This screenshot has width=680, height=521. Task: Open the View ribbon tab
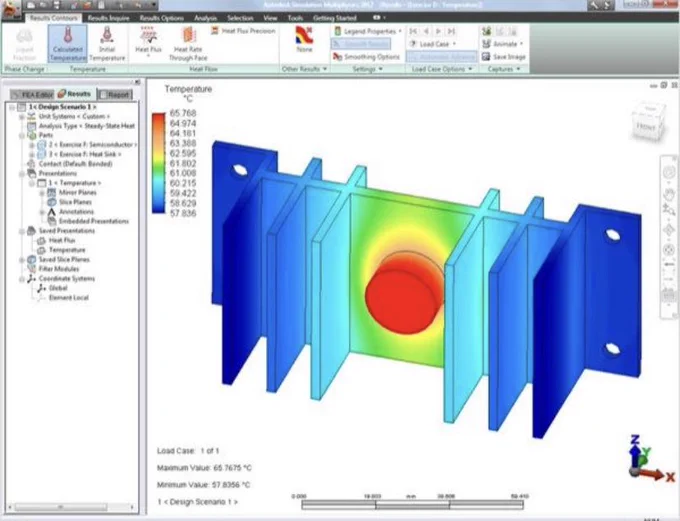pos(270,18)
